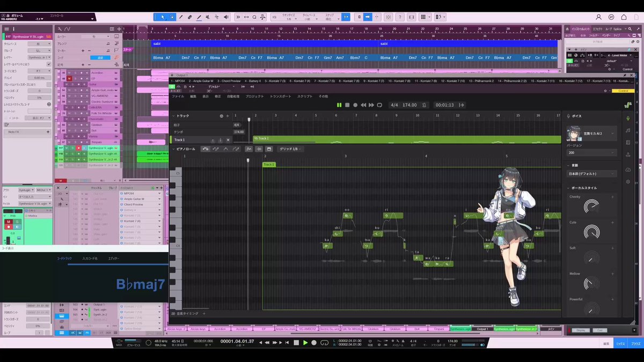The width and height of the screenshot is (644, 362).
Task: Open the 宮舞モカ AI 2 voice dropdown
Action: pos(592,134)
